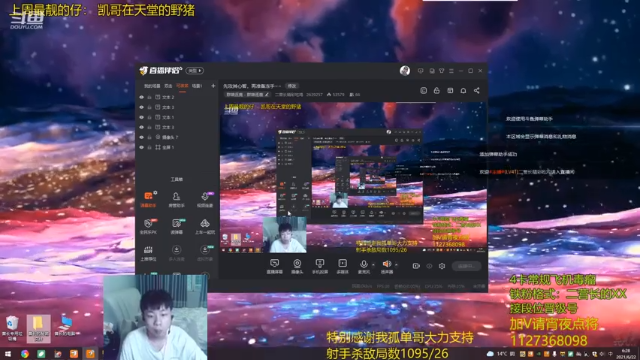Toggle visibility eye for 文本 1 source

point(142,117)
